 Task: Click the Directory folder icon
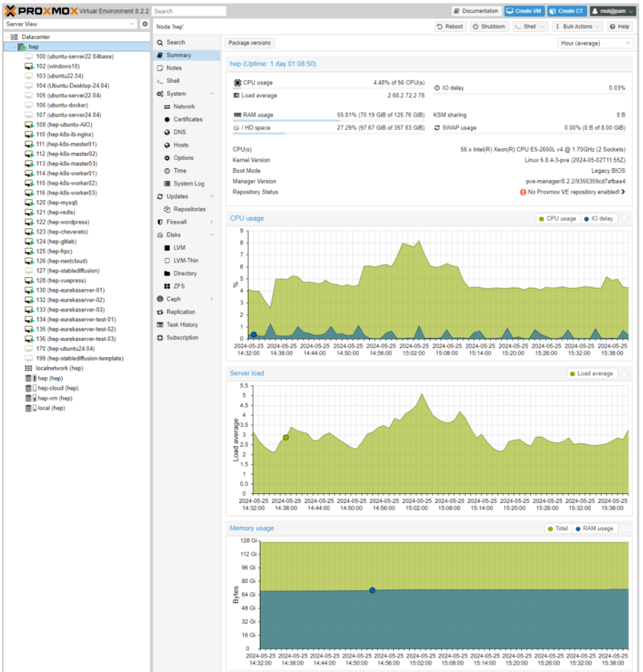click(167, 273)
